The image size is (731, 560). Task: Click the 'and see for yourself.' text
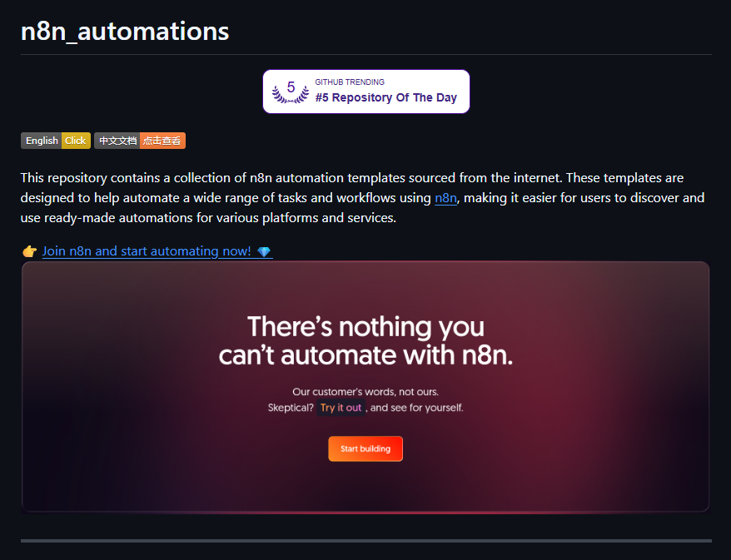(x=417, y=408)
